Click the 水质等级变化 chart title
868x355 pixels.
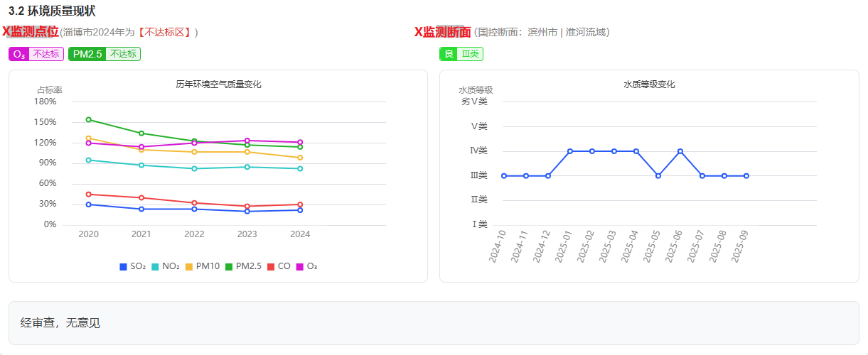pyautogui.click(x=649, y=84)
